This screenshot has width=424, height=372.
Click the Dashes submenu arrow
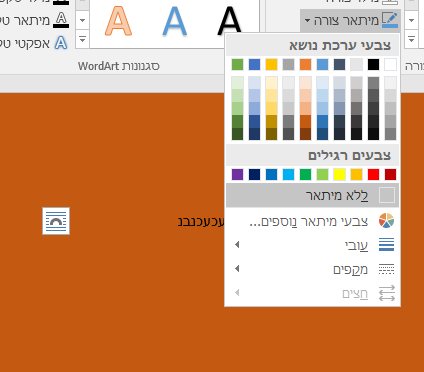pyautogui.click(x=237, y=269)
